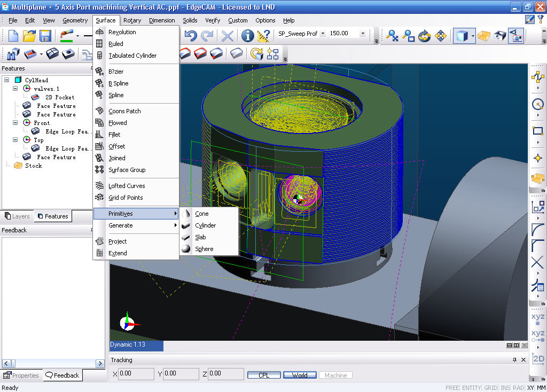This screenshot has width=547, height=392.
Task: Open the 150.00 value dropdown
Action: pos(363,34)
